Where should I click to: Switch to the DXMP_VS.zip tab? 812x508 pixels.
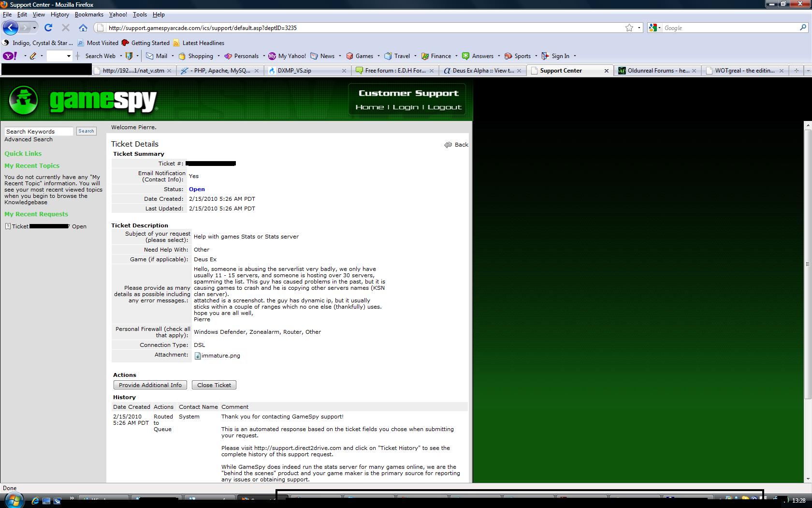(308, 71)
